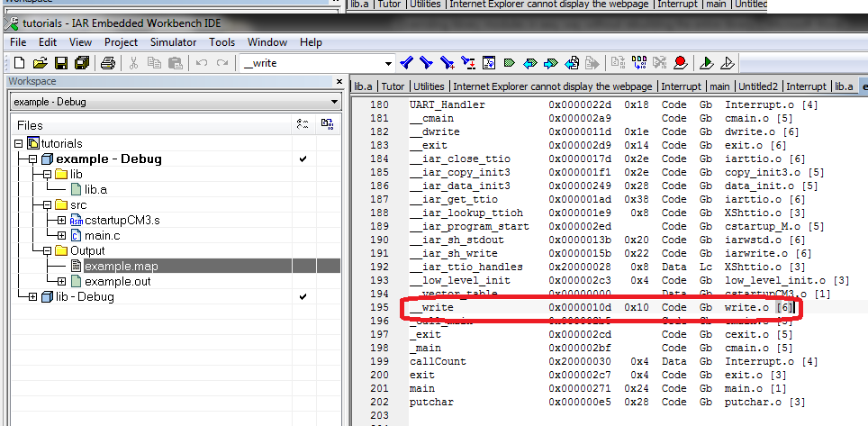Open the example - Debug configuration dropdown
The width and height of the screenshot is (868, 426).
tap(334, 102)
